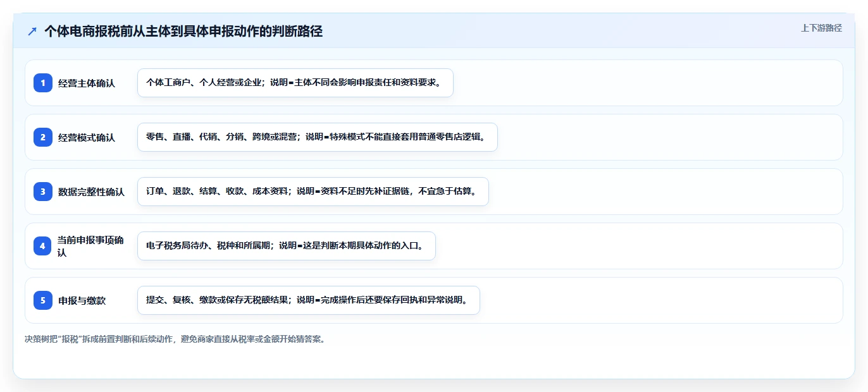Click the step 3 number badge
The width and height of the screenshot is (868, 392).
[43, 192]
